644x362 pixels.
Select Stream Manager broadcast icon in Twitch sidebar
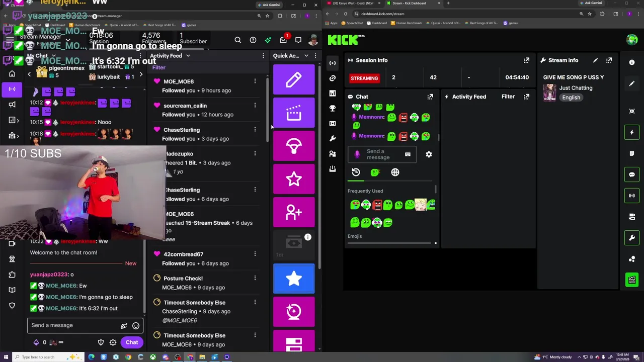[x=12, y=89]
